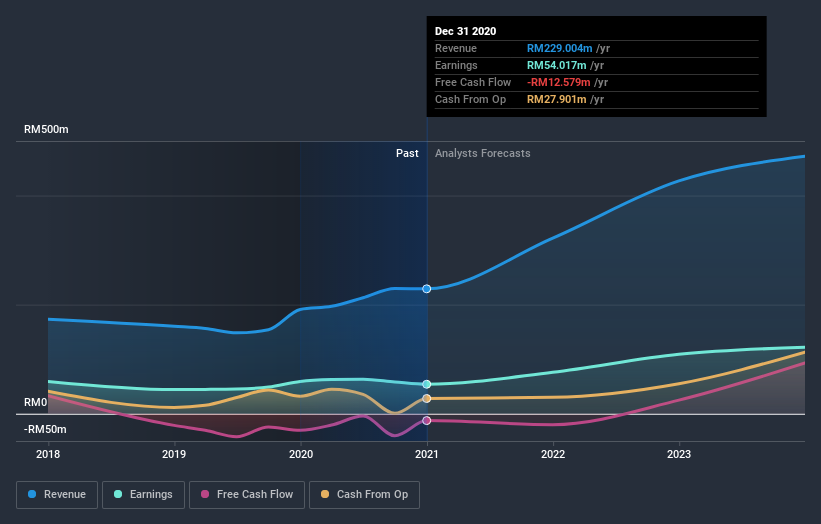The image size is (821, 524).
Task: Click the Dec 31 2020 tooltip heading
Action: tap(465, 31)
